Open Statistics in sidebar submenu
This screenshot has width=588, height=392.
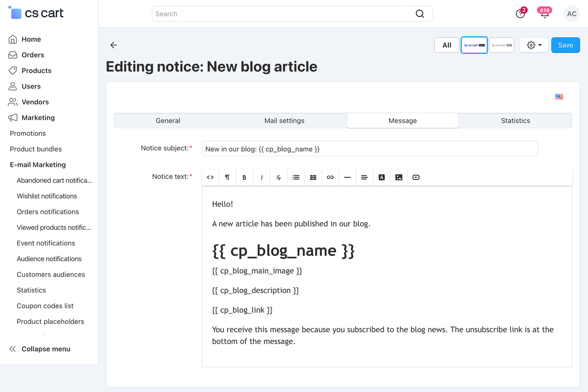tap(31, 290)
